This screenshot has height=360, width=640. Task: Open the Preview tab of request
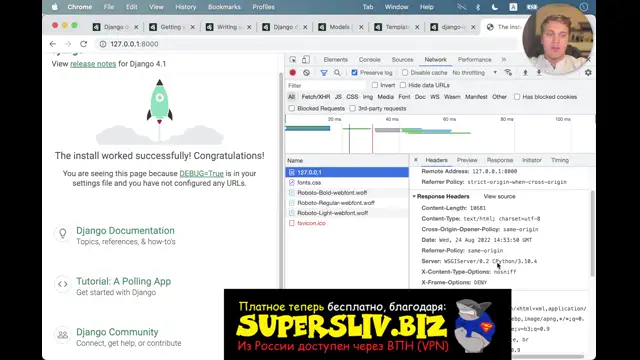467,160
